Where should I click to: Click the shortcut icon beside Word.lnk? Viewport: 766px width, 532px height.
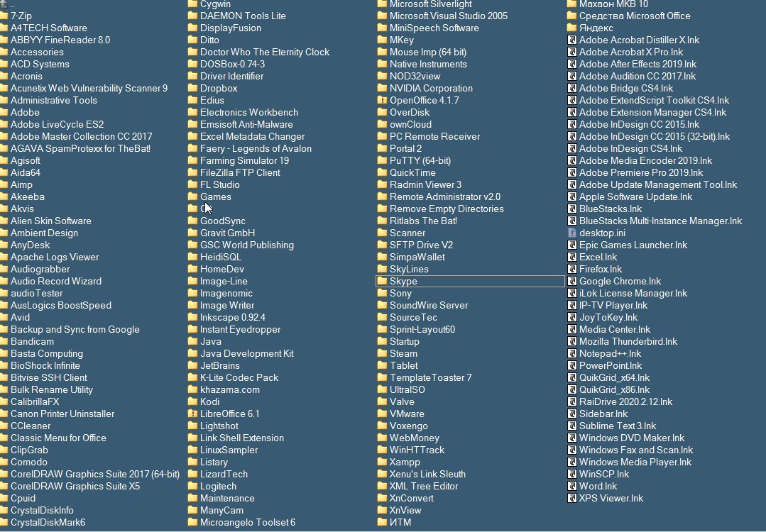[x=571, y=486]
